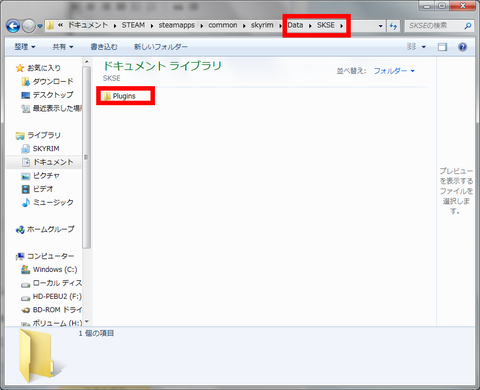480x390 pixels.
Task: Select Data in the address breadcrumb
Action: 295,25
